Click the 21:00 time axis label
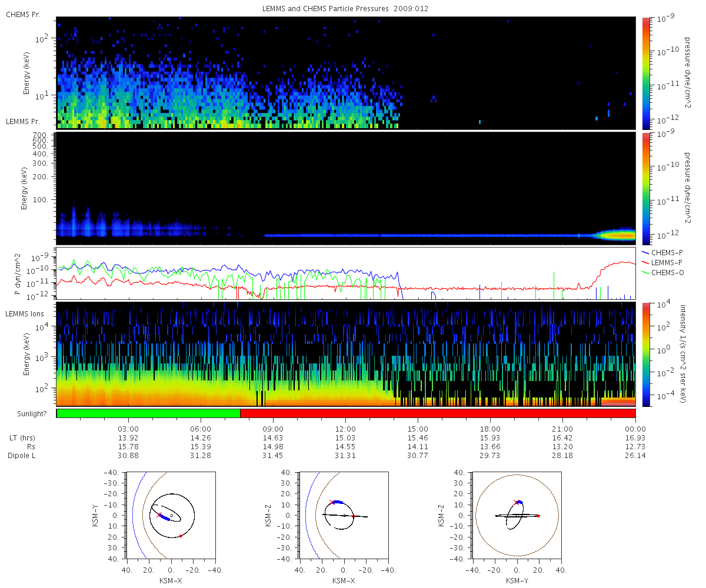This screenshot has height=588, width=706. (x=563, y=429)
